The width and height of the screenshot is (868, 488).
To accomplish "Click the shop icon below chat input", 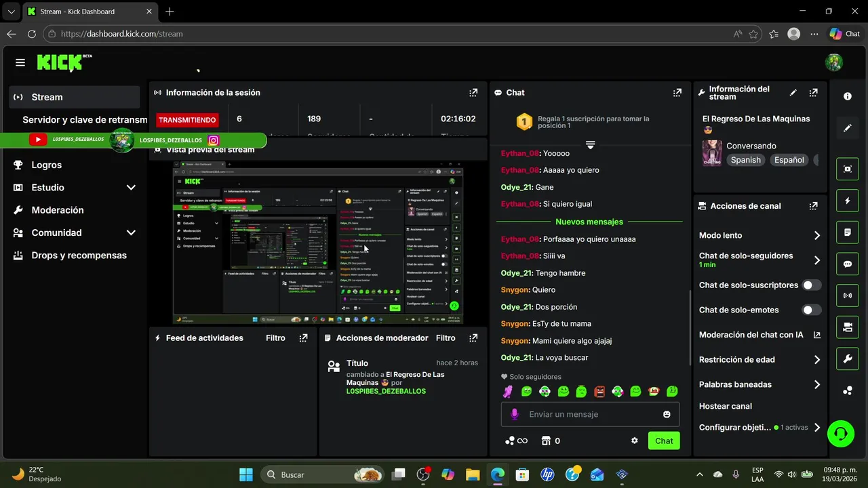I will 545,441.
